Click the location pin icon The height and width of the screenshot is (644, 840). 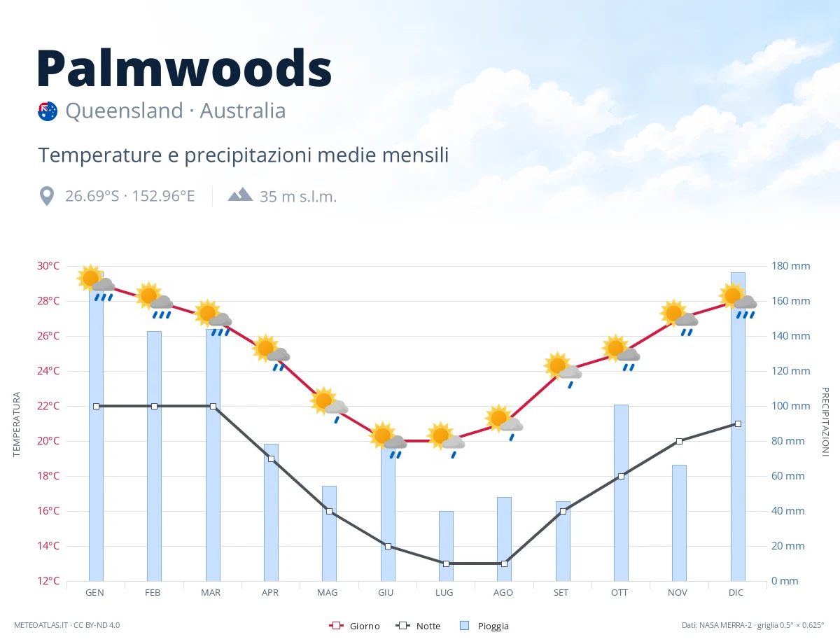(47, 196)
